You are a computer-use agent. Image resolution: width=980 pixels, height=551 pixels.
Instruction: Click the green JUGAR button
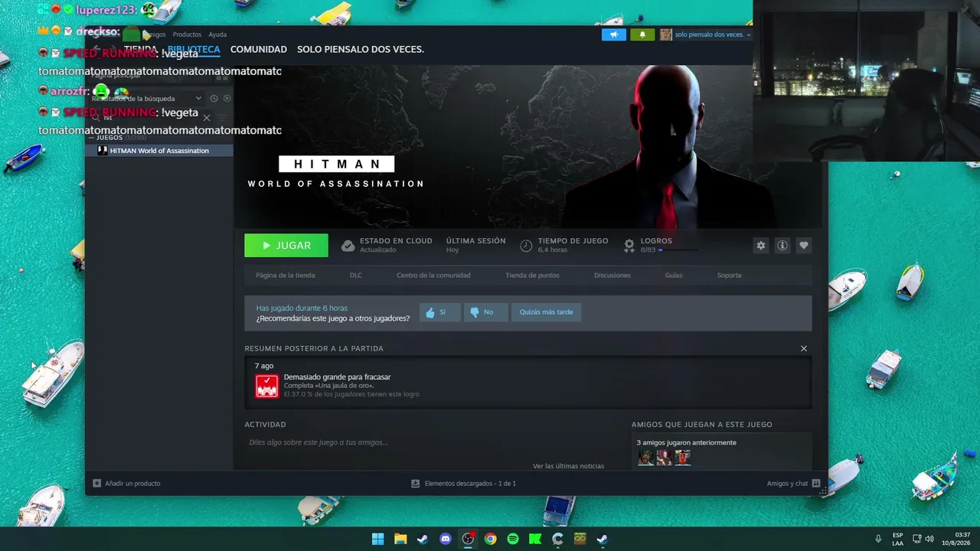tap(286, 246)
